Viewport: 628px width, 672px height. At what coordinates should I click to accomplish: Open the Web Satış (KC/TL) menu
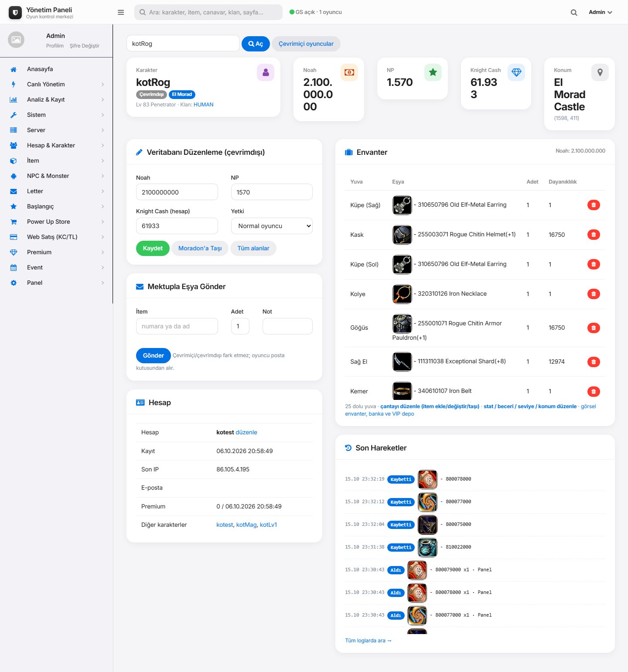(x=56, y=237)
